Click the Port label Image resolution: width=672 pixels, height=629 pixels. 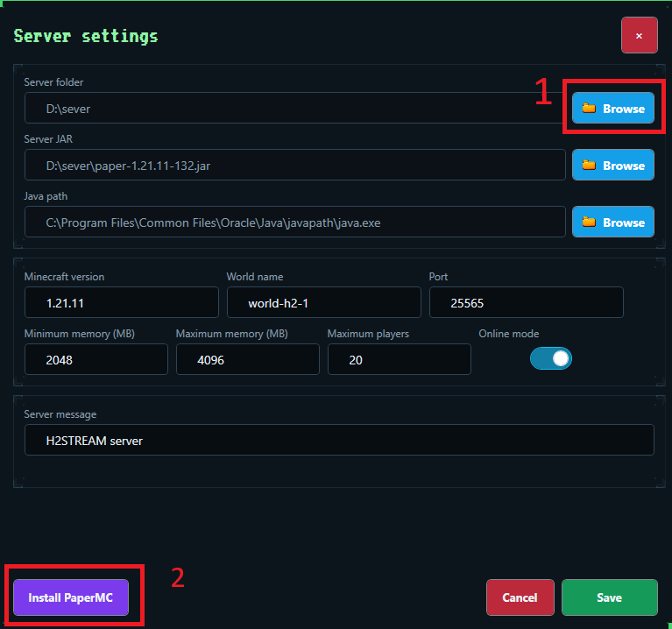point(438,277)
